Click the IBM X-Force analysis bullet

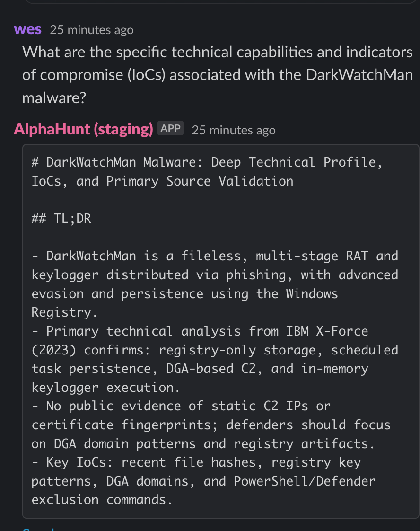pyautogui.click(x=215, y=359)
